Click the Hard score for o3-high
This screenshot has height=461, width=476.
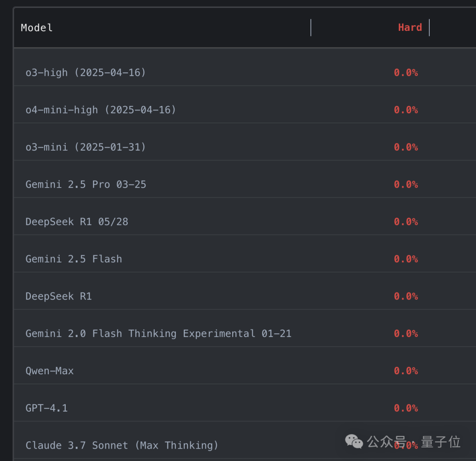coord(406,73)
